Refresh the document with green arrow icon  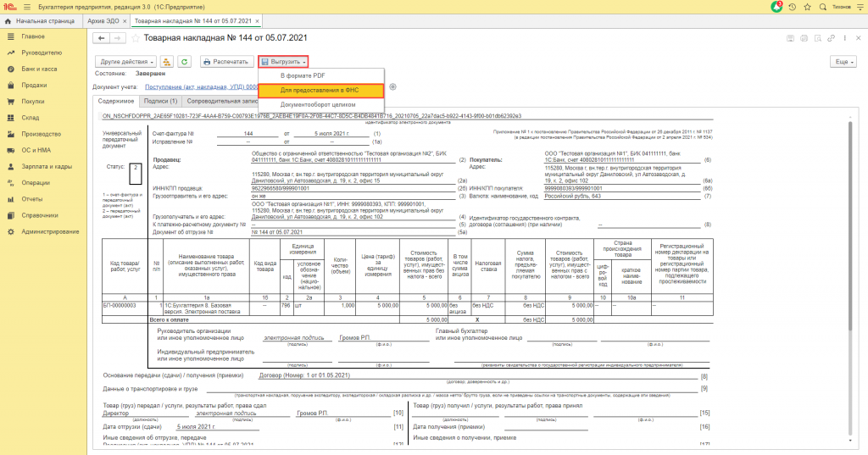[184, 62]
